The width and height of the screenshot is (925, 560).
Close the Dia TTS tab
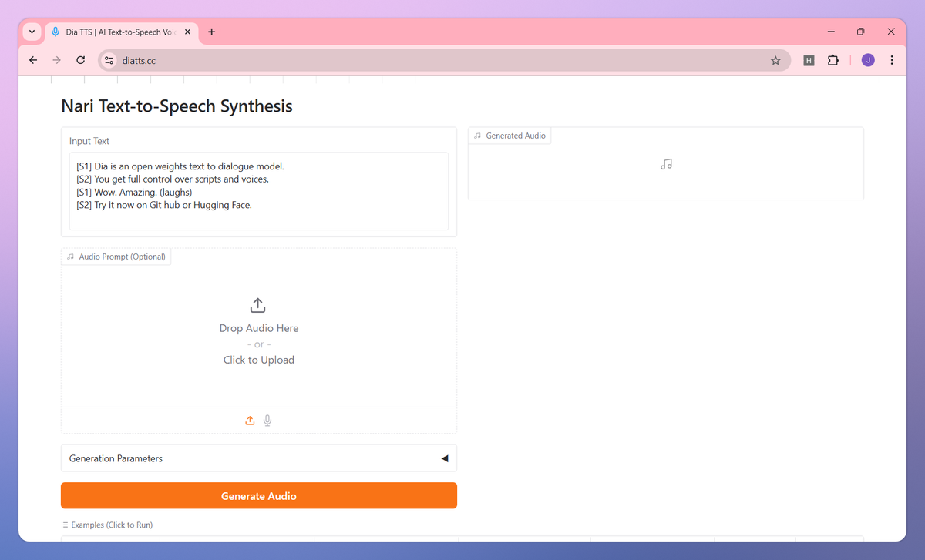pyautogui.click(x=187, y=32)
